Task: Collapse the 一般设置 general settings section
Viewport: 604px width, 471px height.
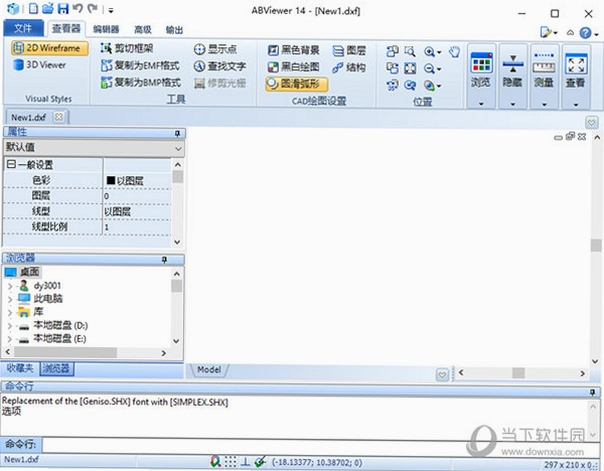Action: pyautogui.click(x=11, y=164)
